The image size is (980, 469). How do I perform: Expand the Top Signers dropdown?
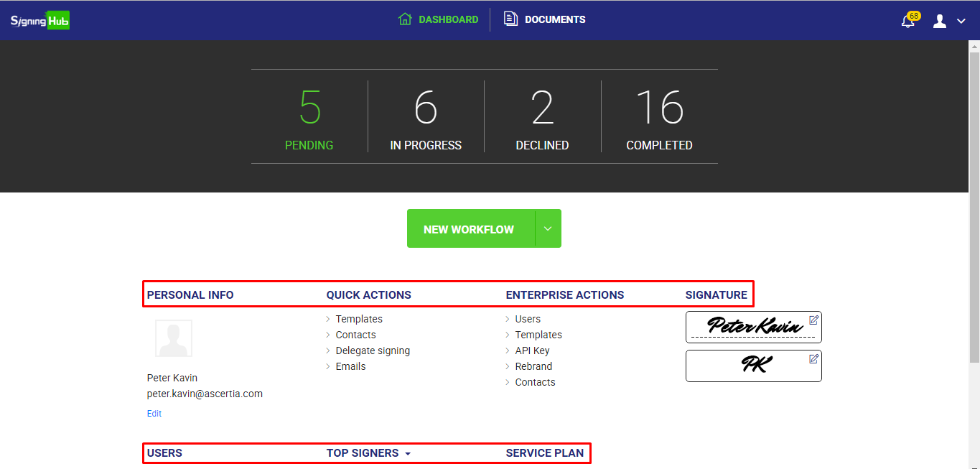408,454
